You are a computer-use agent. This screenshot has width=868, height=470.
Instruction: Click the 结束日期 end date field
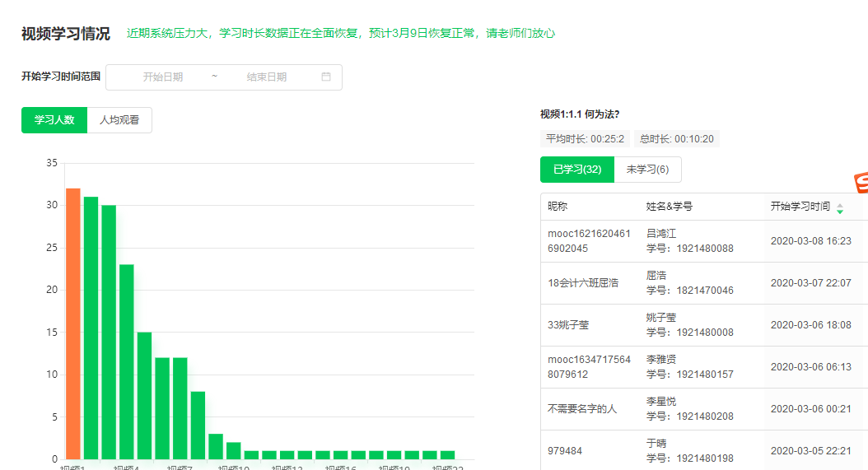coord(267,77)
